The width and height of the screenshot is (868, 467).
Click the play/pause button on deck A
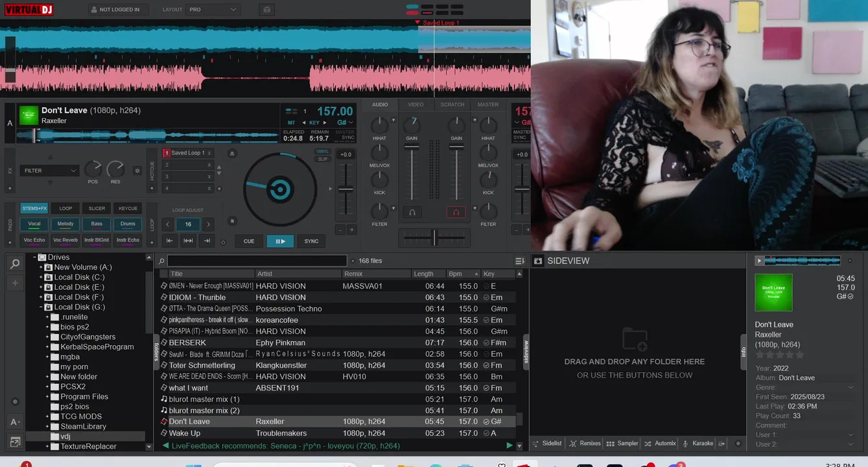click(x=280, y=241)
